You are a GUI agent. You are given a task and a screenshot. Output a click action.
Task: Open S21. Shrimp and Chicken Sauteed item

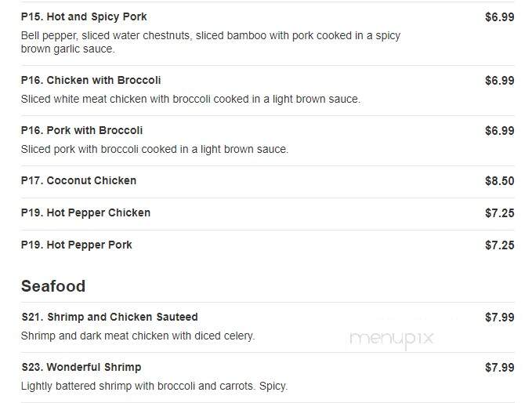coord(110,317)
